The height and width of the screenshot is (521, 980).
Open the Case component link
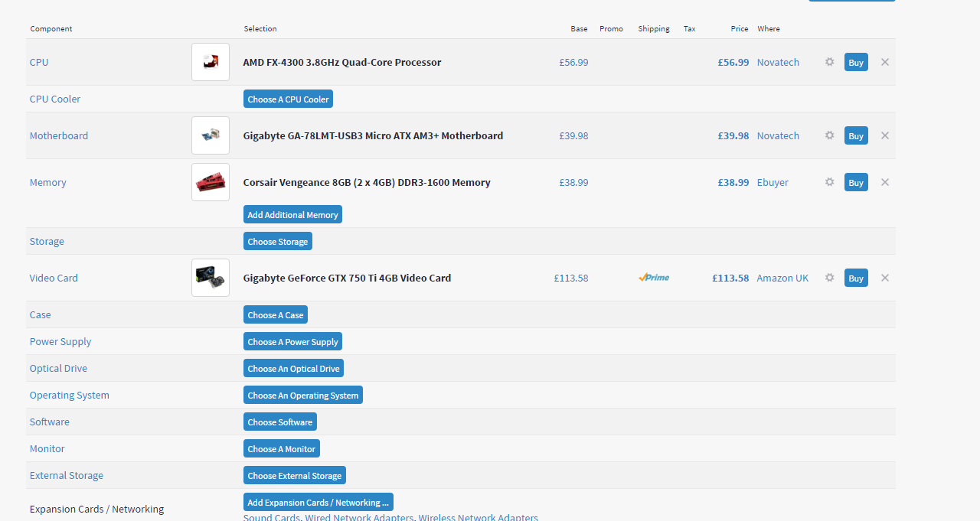tap(41, 314)
